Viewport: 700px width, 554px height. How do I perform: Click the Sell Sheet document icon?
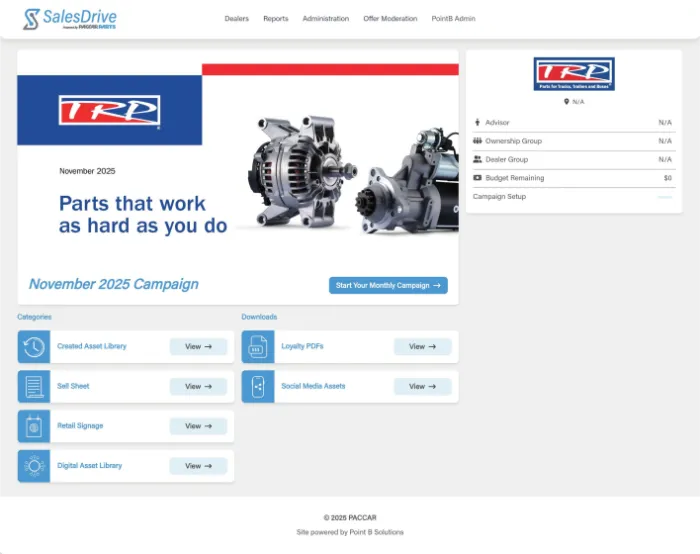34,387
